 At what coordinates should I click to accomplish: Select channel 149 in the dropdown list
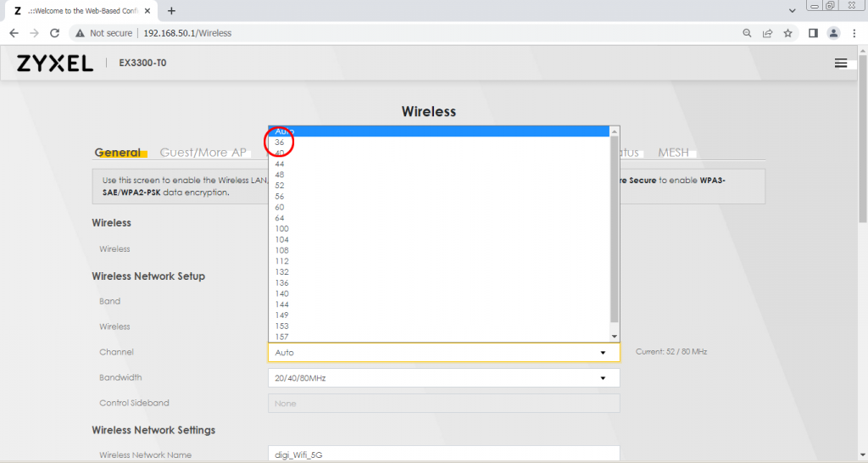point(281,315)
